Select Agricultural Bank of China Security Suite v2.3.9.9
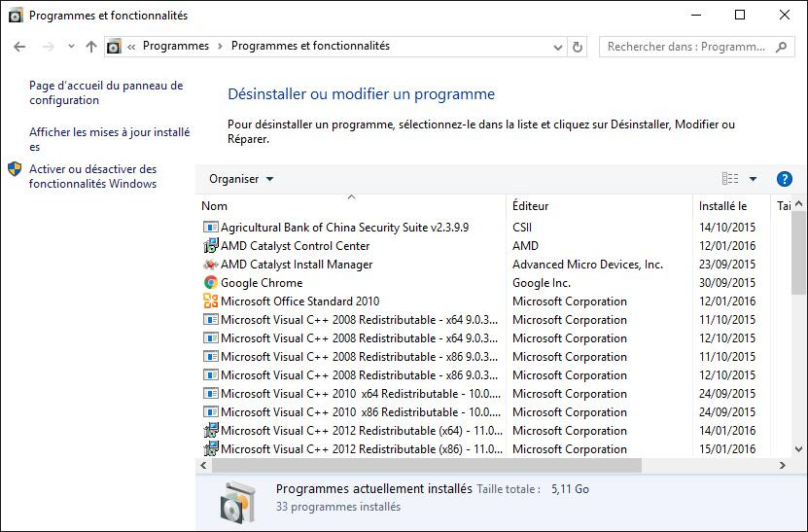The image size is (808, 532). pos(345,228)
